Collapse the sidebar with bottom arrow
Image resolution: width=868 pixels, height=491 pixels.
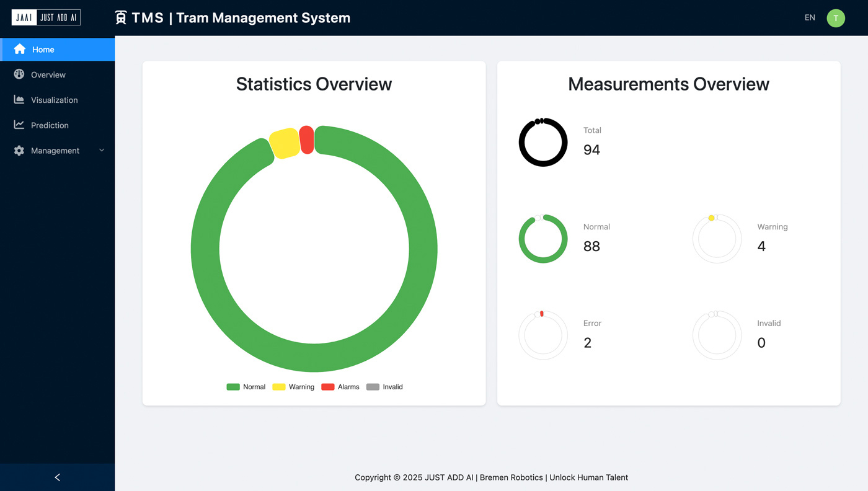click(57, 477)
